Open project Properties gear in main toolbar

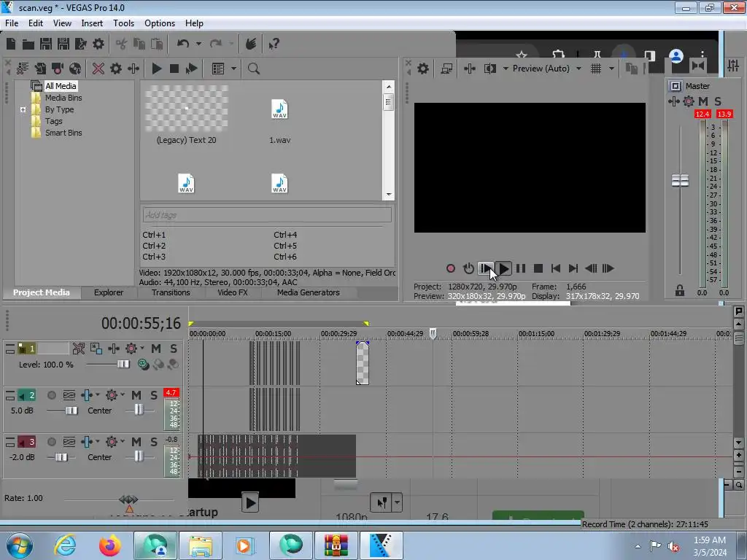tap(98, 44)
